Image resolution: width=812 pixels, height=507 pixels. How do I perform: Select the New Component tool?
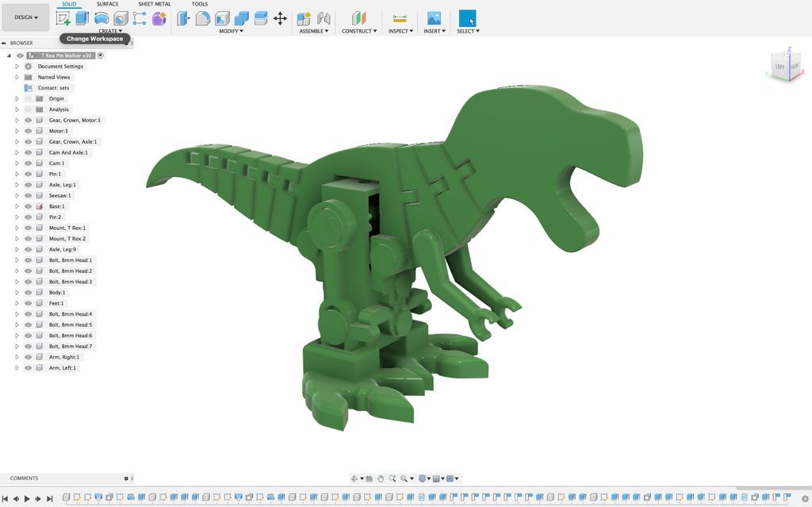304,19
